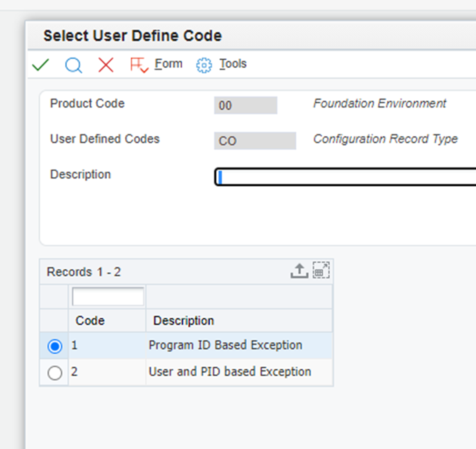Click the Records 1 - 2 label
Image resolution: width=476 pixels, height=449 pixels.
pos(84,272)
